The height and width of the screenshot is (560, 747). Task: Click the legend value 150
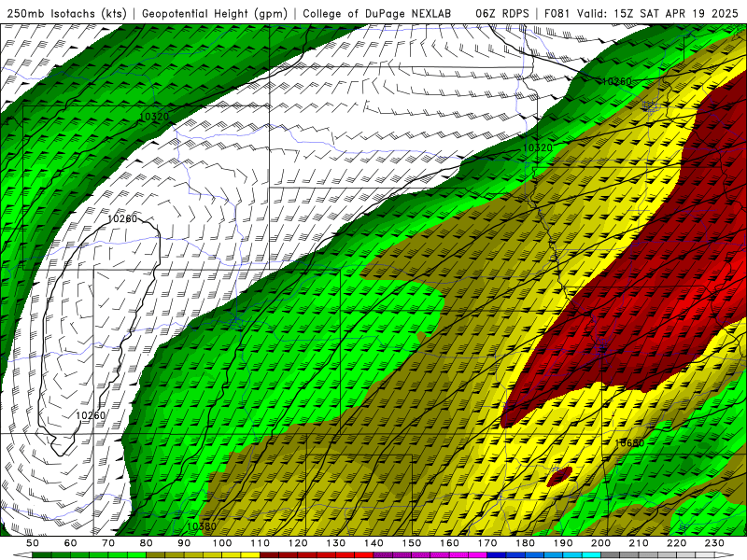click(x=412, y=543)
